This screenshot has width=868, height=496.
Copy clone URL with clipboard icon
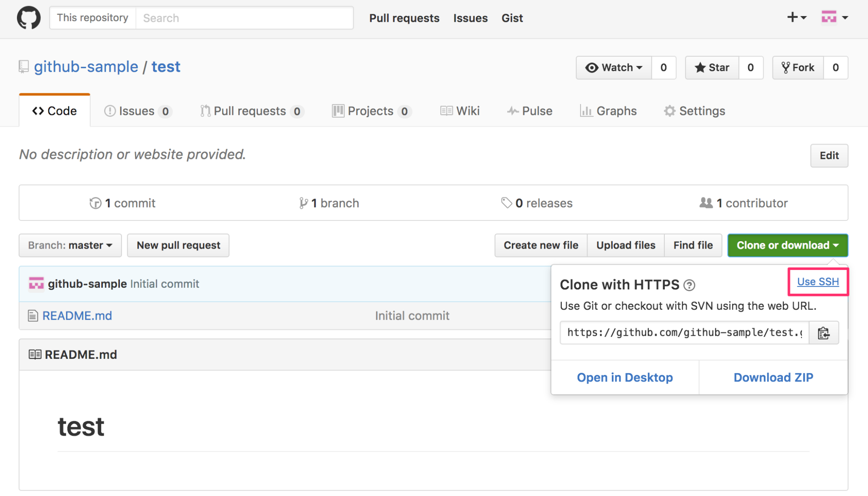(x=823, y=333)
